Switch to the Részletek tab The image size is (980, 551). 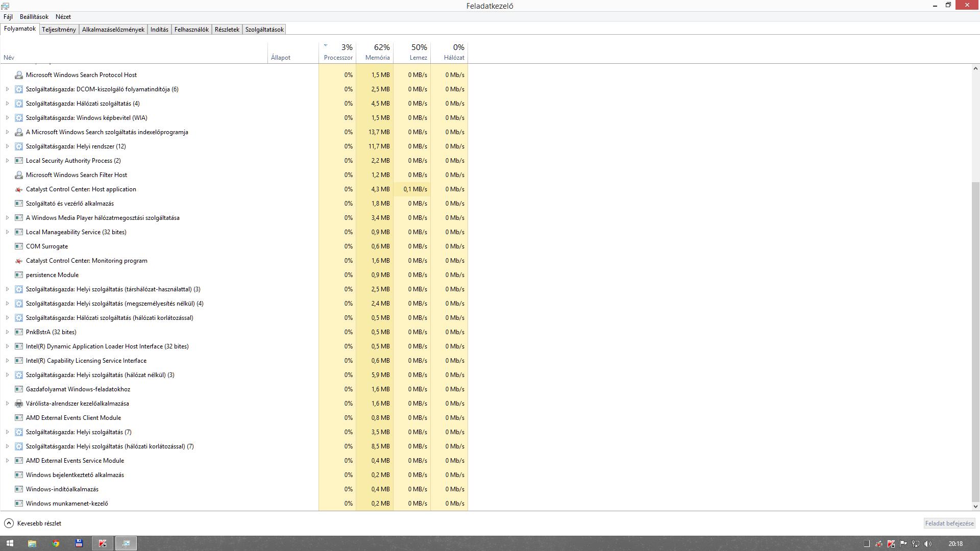[227, 30]
